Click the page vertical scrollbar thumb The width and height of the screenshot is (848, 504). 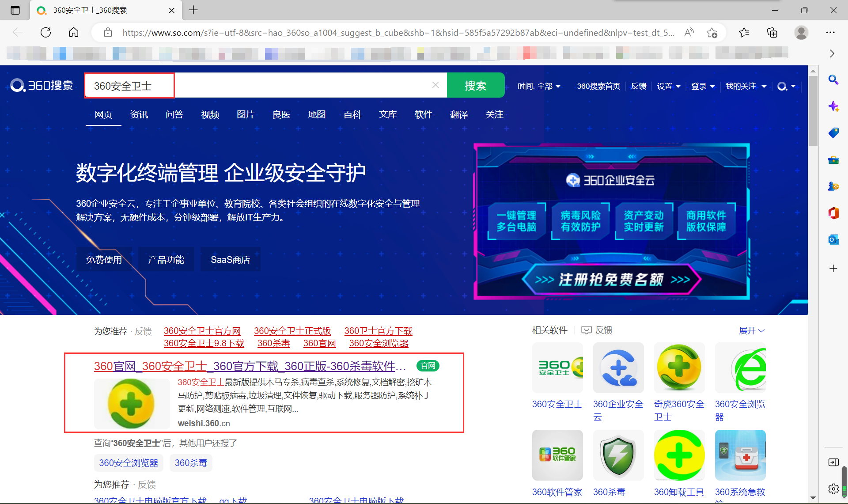(813, 110)
